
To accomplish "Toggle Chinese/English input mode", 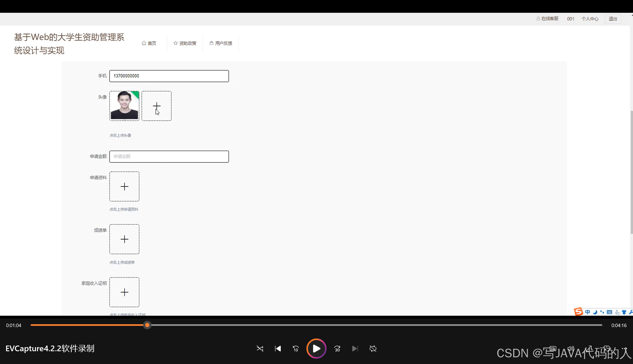I will click(x=588, y=312).
